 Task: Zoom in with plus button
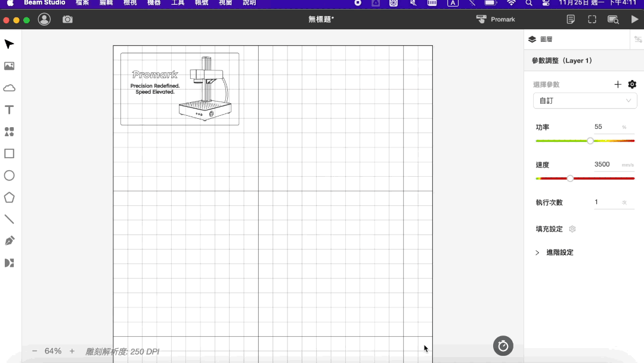(72, 351)
